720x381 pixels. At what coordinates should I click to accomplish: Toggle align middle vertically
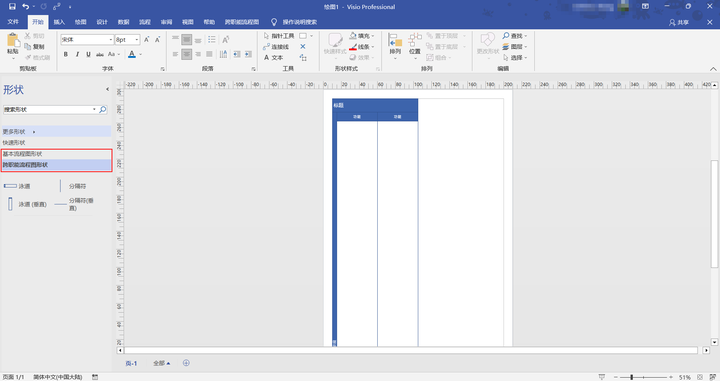186,40
